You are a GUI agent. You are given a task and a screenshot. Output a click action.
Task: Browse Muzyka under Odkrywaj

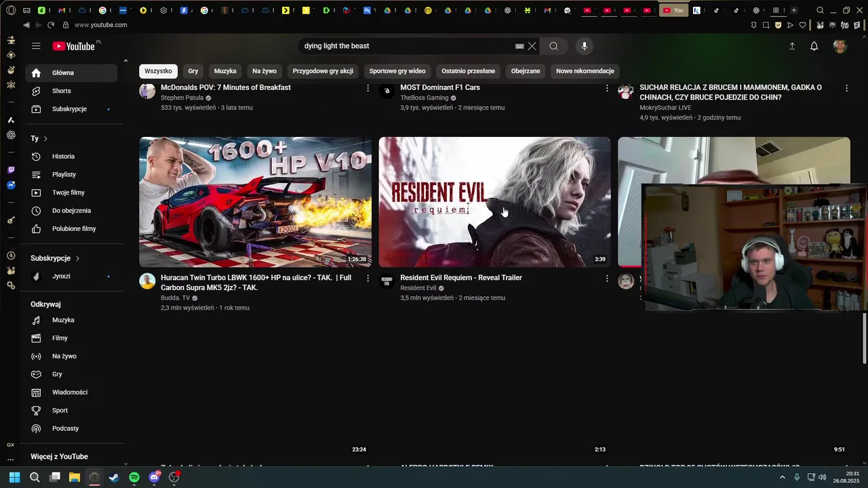71,320
